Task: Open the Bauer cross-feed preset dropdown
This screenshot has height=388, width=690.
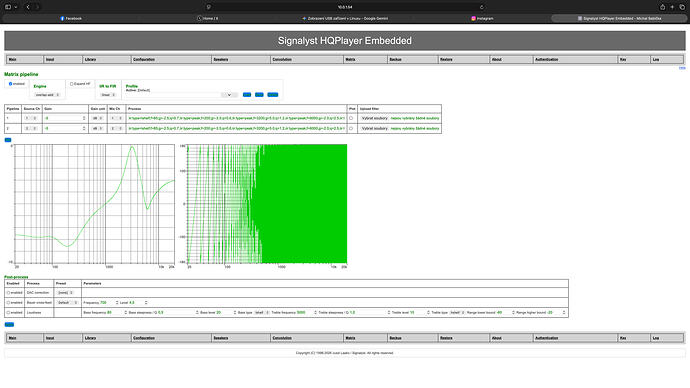Action: pyautogui.click(x=68, y=303)
